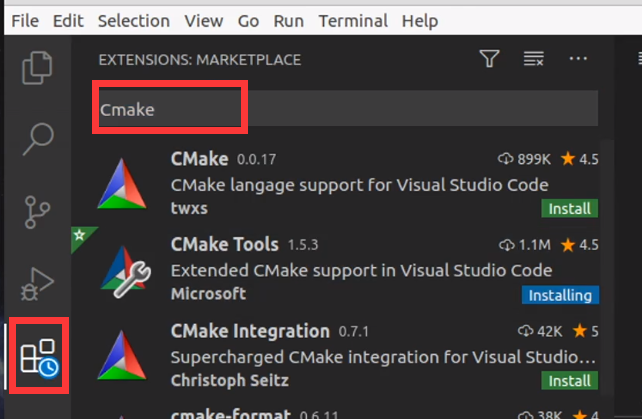Open the File menu
Image resolution: width=642 pixels, height=419 pixels.
[25, 20]
